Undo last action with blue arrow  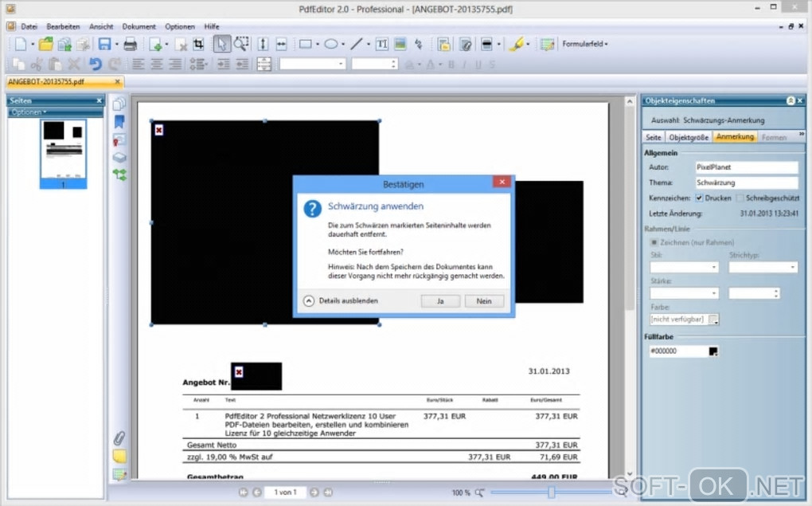[x=96, y=65]
